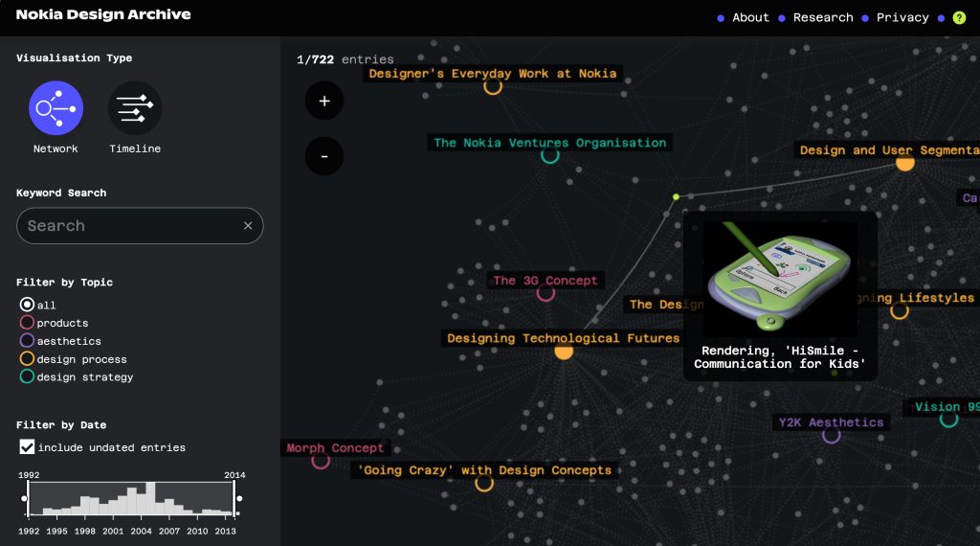Open Designer's Everyday Work at Nokia node
The image size is (980, 546).
(x=493, y=74)
